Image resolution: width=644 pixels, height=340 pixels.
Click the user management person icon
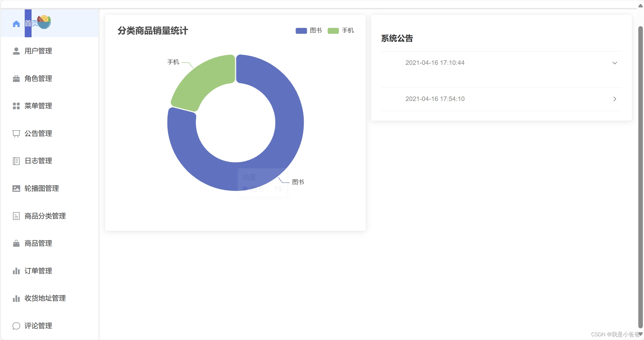pyautogui.click(x=16, y=51)
